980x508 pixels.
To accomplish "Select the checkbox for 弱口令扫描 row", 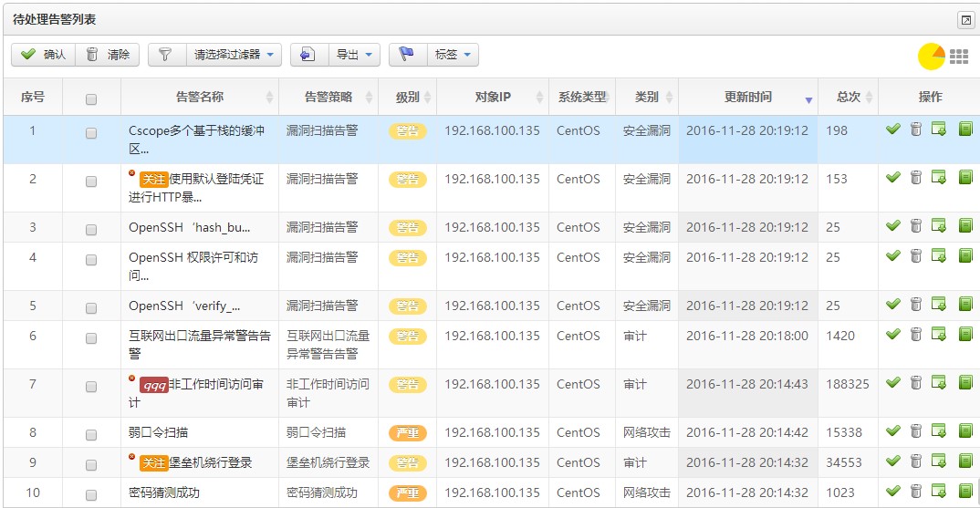I will click(90, 433).
